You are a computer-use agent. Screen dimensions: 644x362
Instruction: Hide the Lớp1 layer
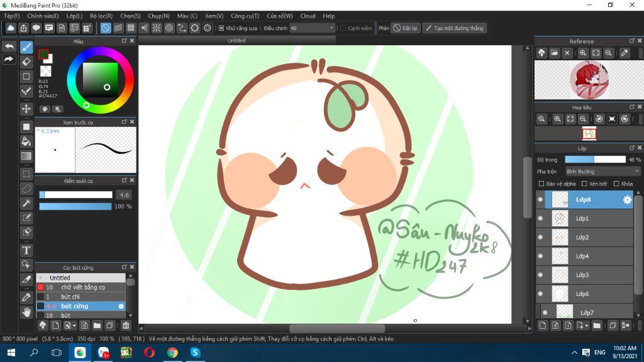pyautogui.click(x=540, y=218)
